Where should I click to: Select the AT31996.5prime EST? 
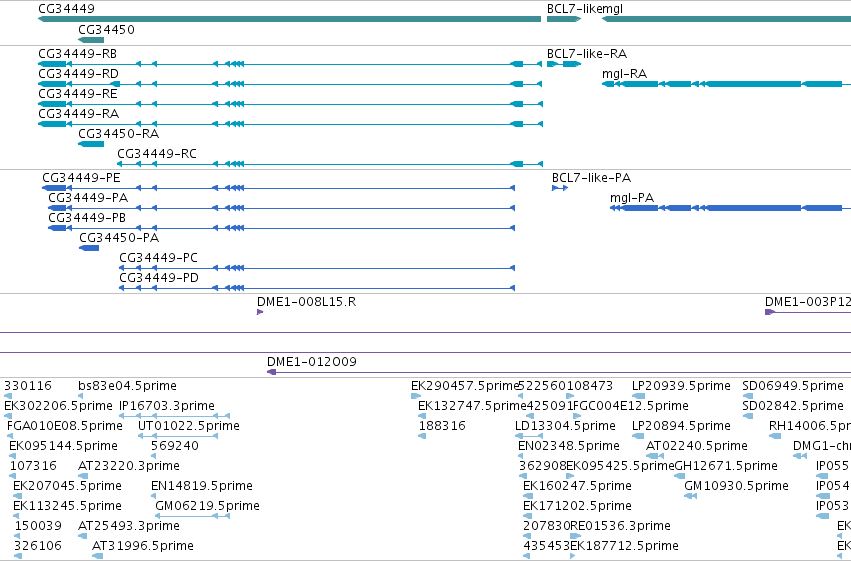click(143, 546)
